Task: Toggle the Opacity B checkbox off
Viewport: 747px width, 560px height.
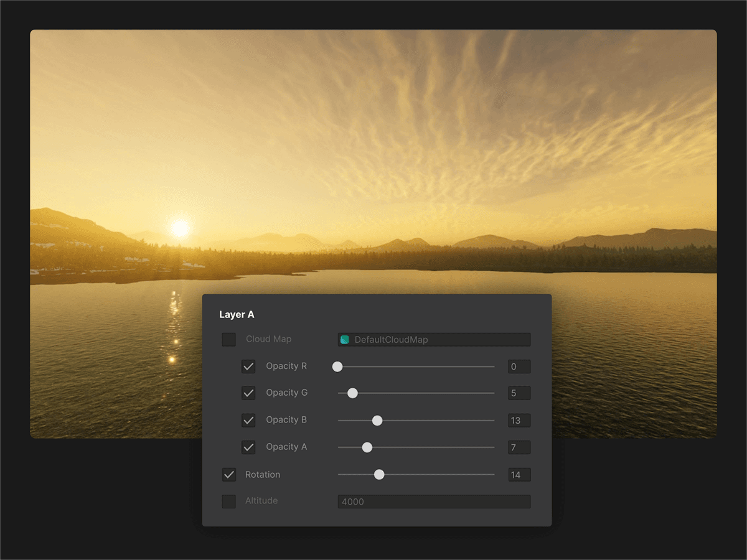Action: 248,420
